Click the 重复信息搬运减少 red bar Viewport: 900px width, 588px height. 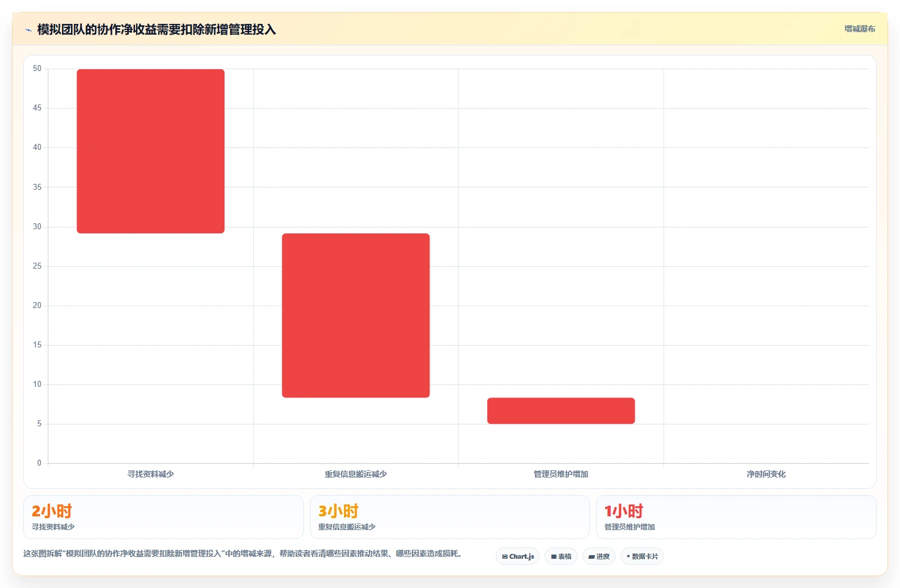(x=356, y=315)
